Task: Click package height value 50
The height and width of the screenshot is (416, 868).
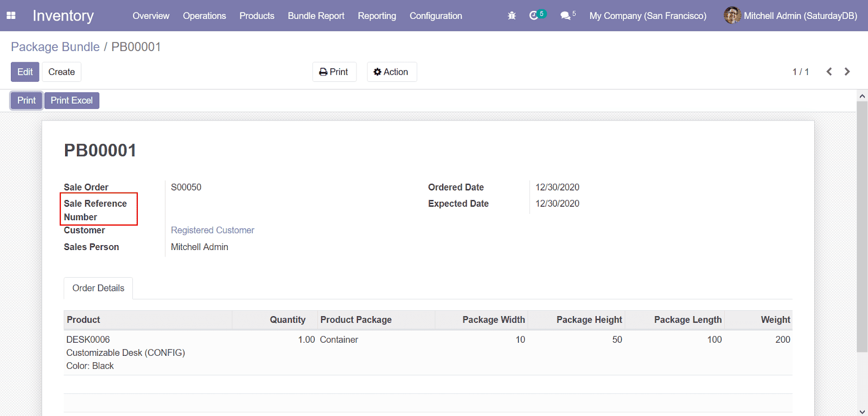Action: pyautogui.click(x=617, y=340)
